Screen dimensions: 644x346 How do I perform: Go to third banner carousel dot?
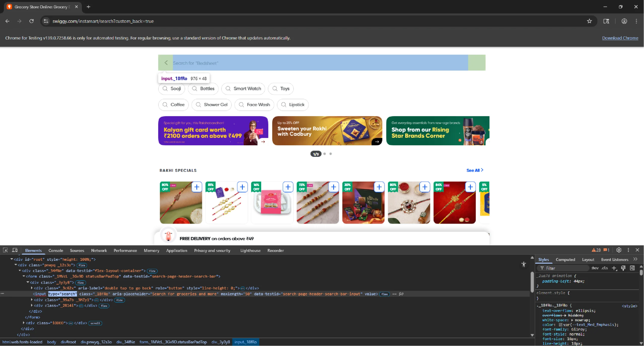click(331, 154)
